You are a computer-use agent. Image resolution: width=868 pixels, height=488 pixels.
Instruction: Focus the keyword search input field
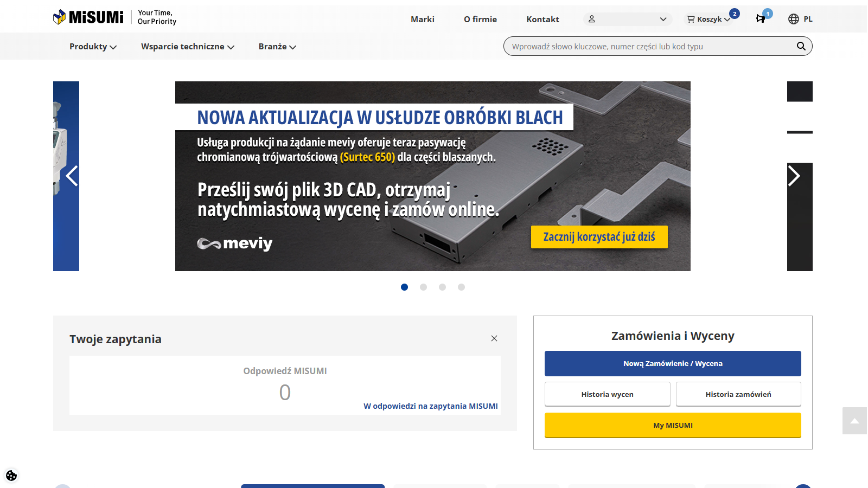[x=648, y=47]
